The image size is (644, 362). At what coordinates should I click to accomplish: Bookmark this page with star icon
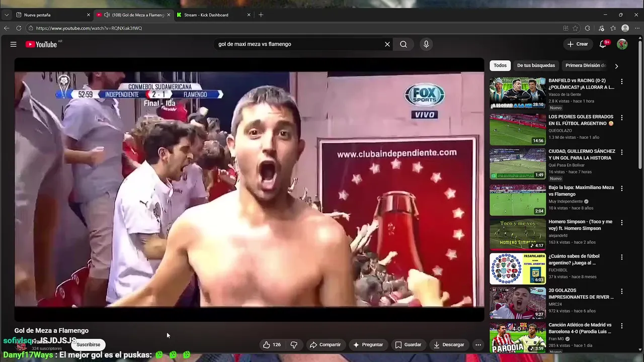575,28
